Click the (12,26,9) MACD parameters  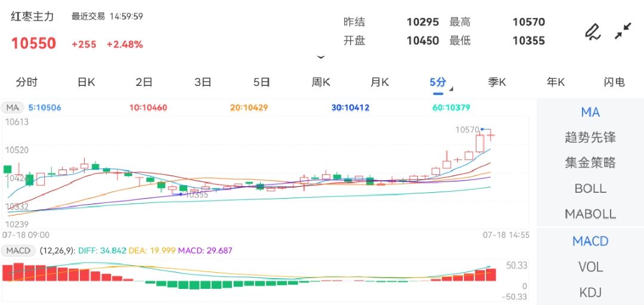(x=57, y=250)
